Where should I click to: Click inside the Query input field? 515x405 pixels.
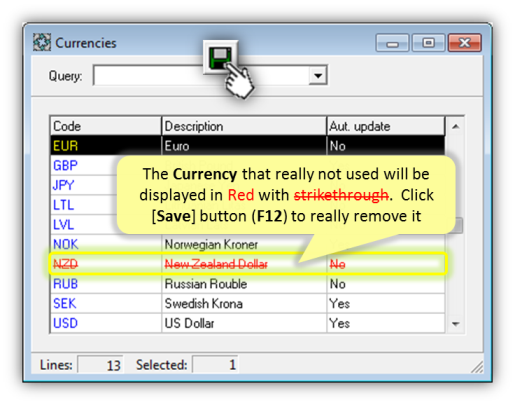tap(201, 75)
